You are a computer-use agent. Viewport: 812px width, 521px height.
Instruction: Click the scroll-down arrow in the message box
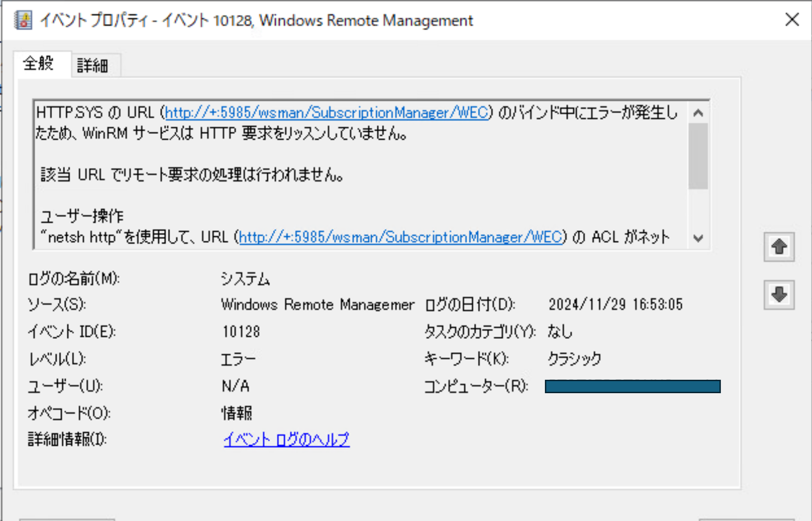(x=699, y=238)
